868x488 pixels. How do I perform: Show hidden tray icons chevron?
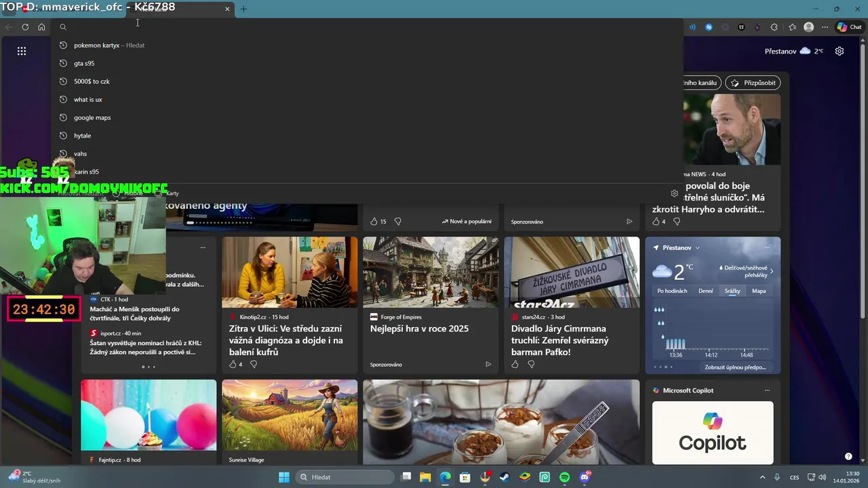(762, 477)
